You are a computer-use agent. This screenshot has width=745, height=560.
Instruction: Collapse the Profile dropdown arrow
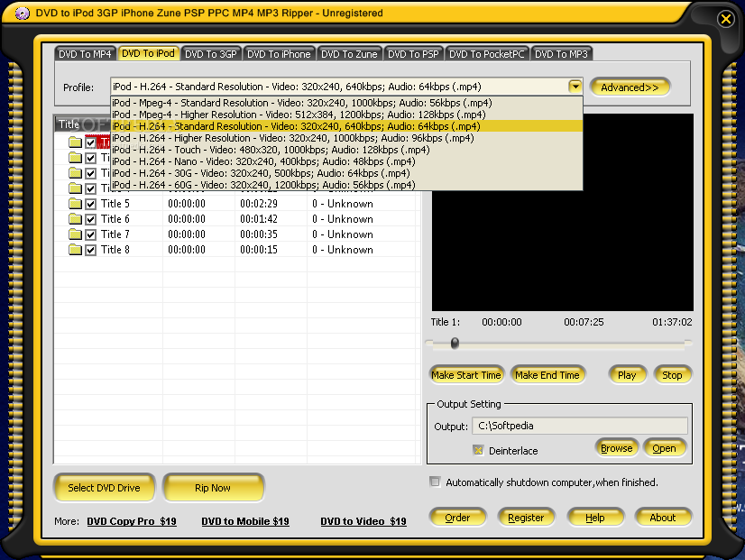point(575,87)
